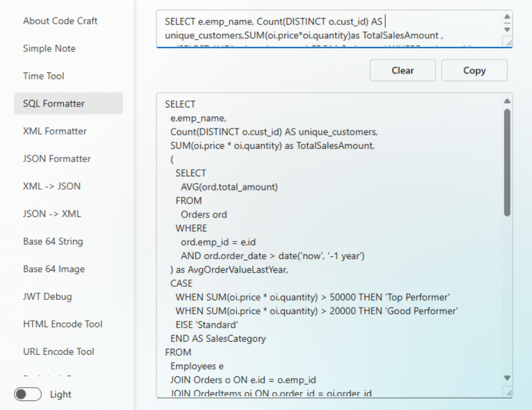Switch to XML Formatter
This screenshot has height=410, width=532.
(x=55, y=131)
